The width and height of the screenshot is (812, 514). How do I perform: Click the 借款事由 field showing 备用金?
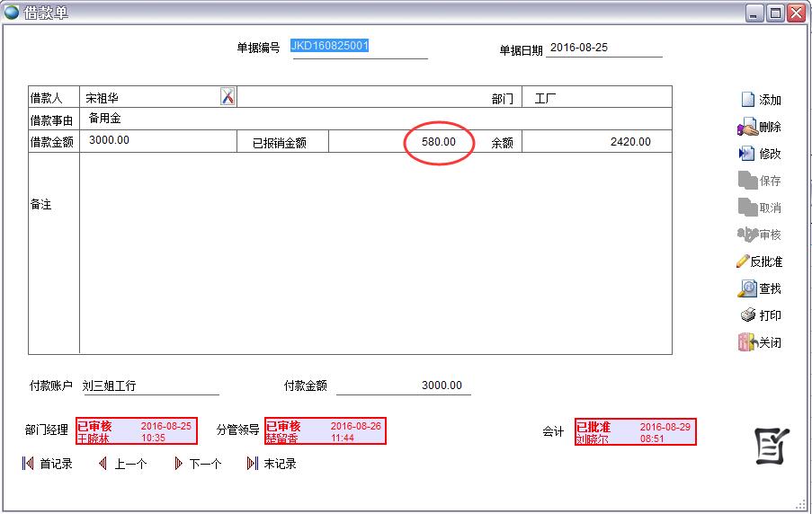tap(375, 119)
